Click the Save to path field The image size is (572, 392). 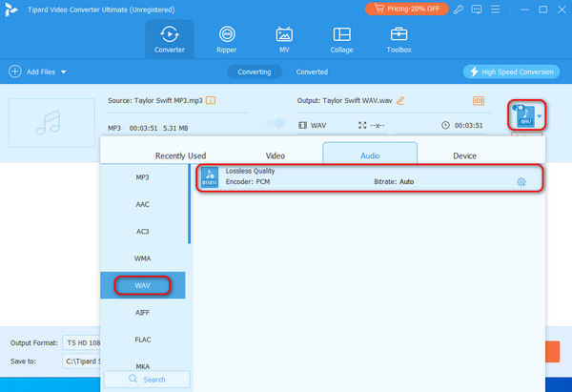[x=82, y=361]
